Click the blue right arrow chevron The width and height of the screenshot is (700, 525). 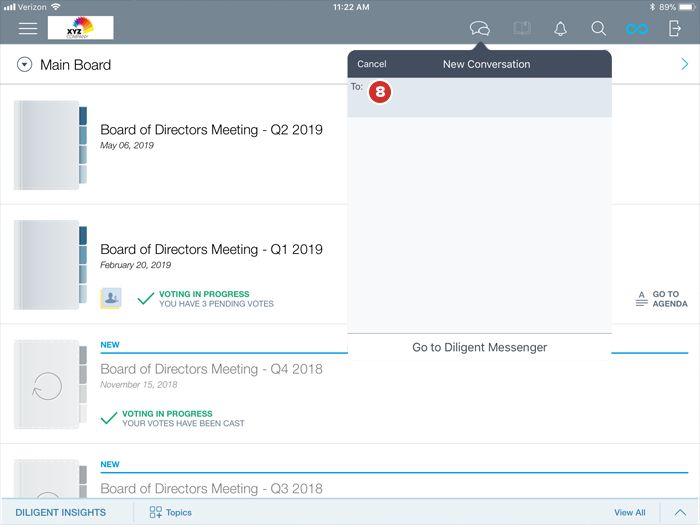[x=684, y=65]
